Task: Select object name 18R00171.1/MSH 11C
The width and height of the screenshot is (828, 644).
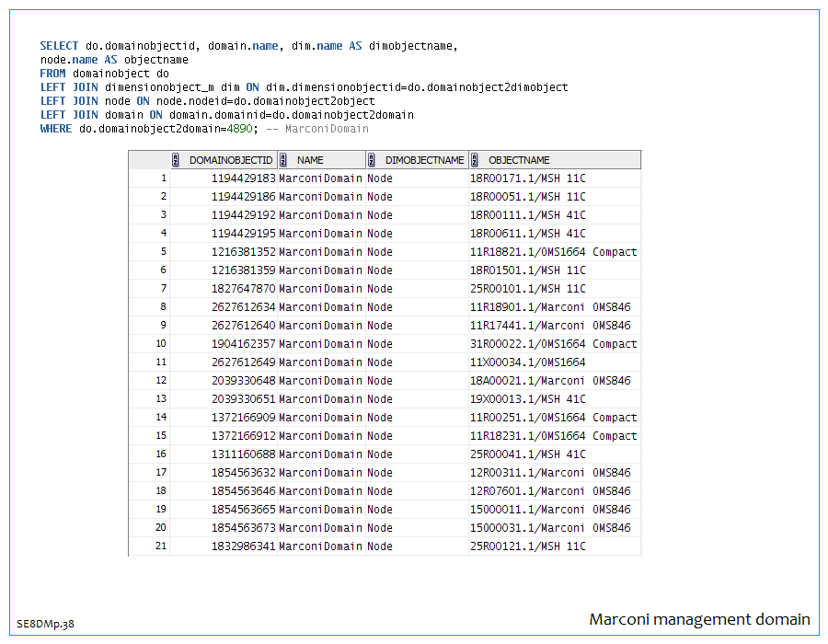Action: coord(527,178)
